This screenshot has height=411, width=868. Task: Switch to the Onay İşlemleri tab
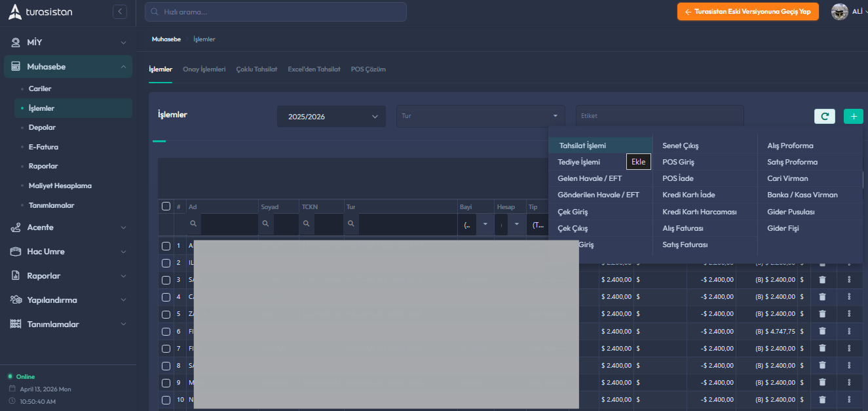pyautogui.click(x=204, y=69)
